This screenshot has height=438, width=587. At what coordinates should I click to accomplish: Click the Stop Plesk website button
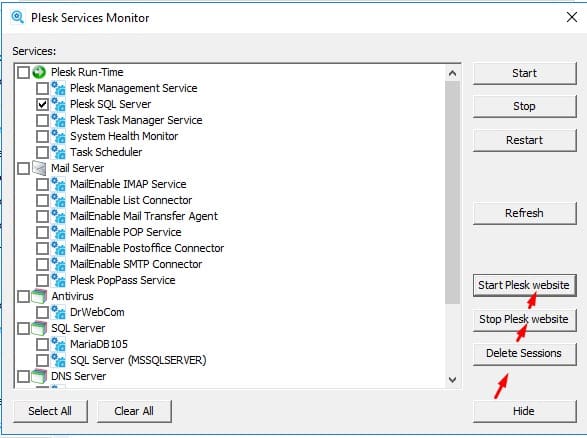coord(524,319)
